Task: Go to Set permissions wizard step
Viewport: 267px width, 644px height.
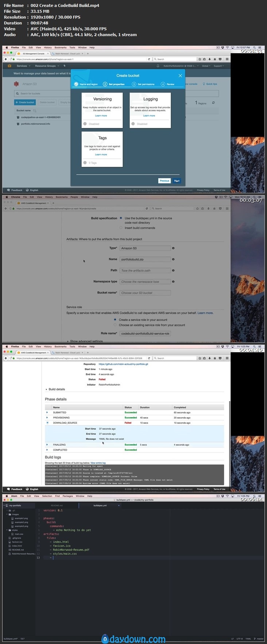Action: (x=143, y=84)
